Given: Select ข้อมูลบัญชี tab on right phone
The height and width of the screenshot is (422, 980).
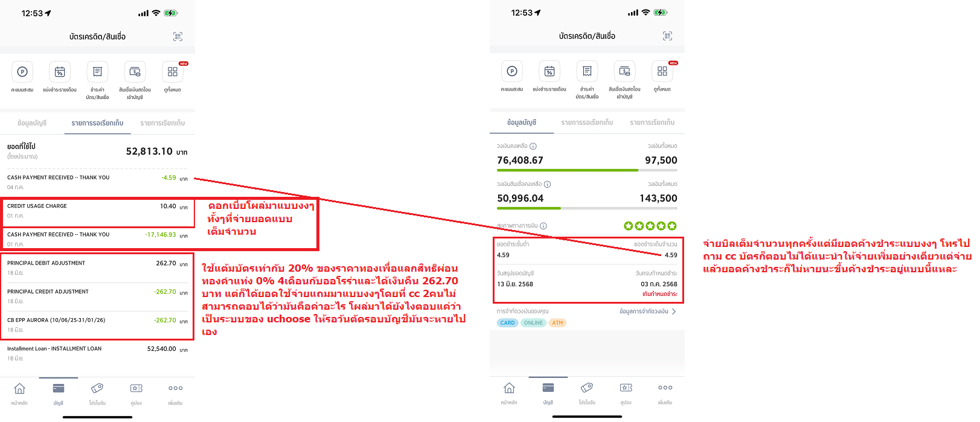Looking at the screenshot, I should pos(522,122).
